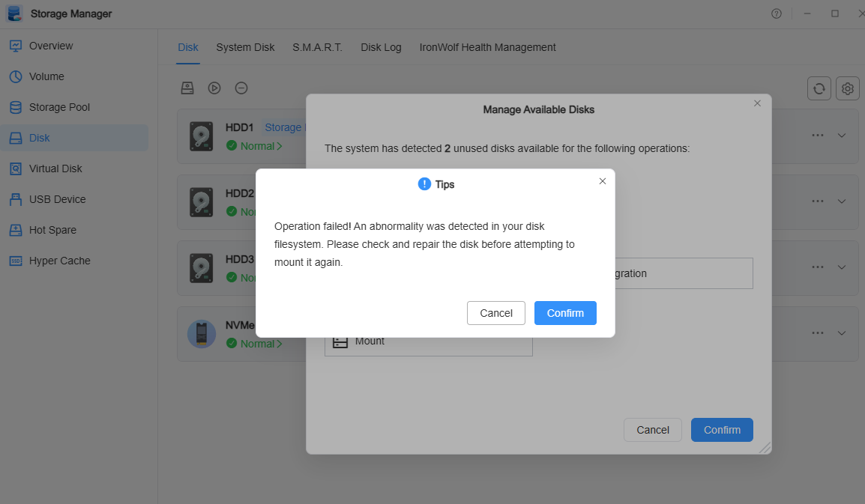865x504 pixels.
Task: Click the HDD2 hard drive thumbnail
Action: tap(202, 202)
